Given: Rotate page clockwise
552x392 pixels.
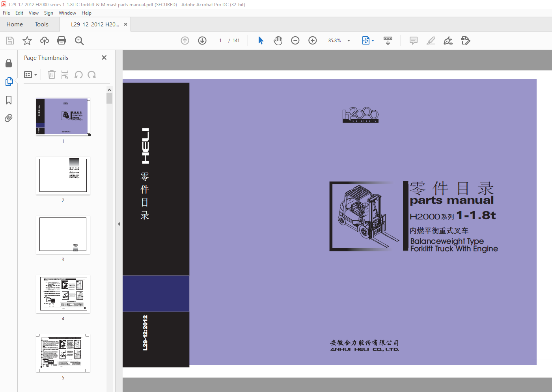Looking at the screenshot, I should point(92,74).
